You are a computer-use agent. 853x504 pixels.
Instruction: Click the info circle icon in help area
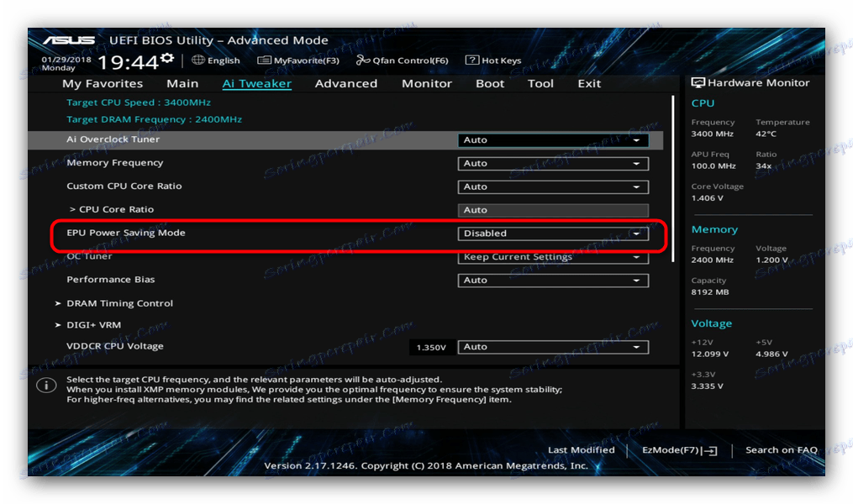point(46,386)
